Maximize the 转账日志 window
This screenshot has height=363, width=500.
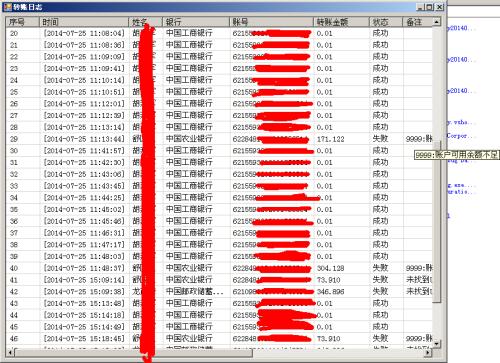click(x=429, y=7)
